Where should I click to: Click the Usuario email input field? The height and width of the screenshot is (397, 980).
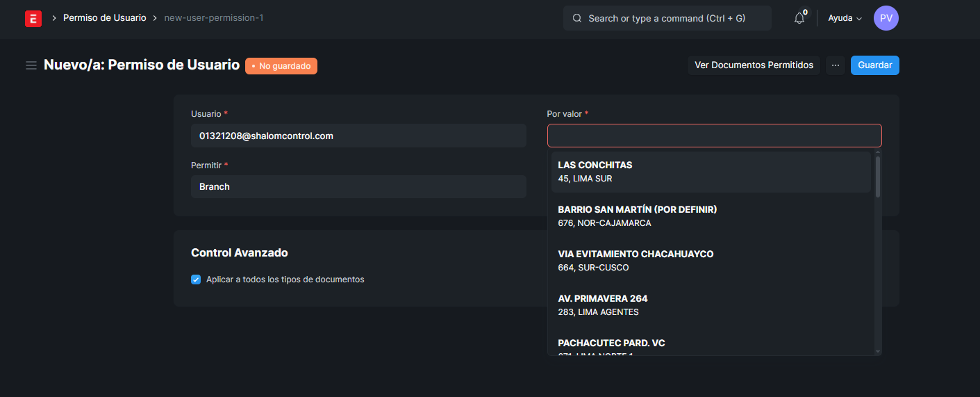(358, 136)
